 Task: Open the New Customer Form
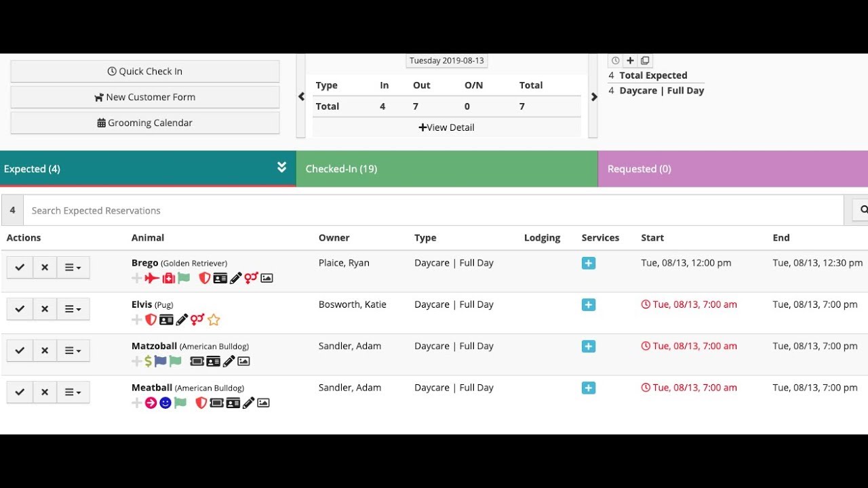pyautogui.click(x=145, y=97)
